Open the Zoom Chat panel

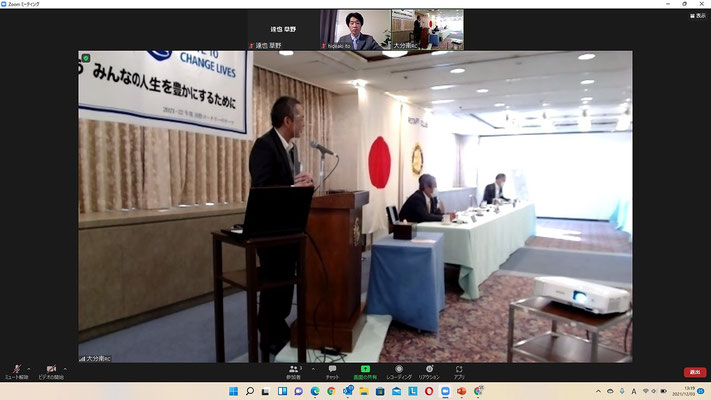pyautogui.click(x=332, y=372)
